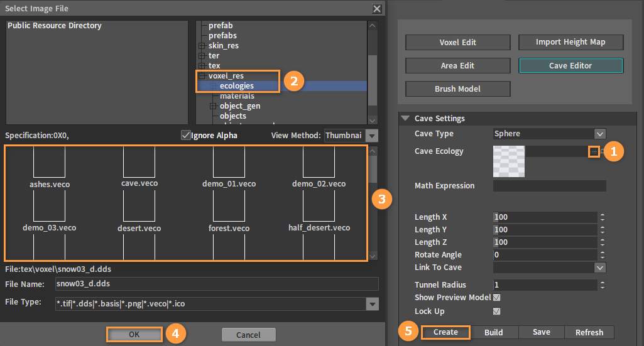Click the File Name input field

217,284
